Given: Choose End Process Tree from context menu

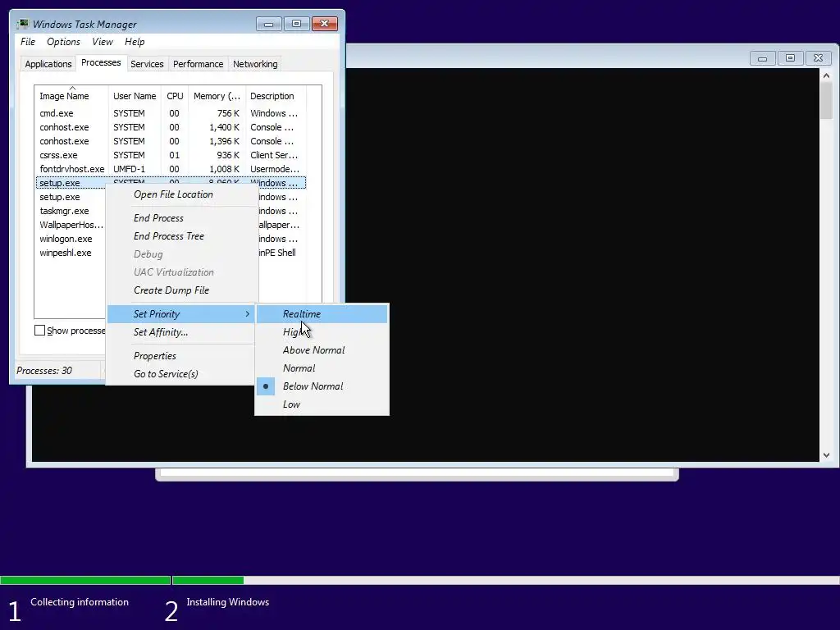Looking at the screenshot, I should point(181,236).
